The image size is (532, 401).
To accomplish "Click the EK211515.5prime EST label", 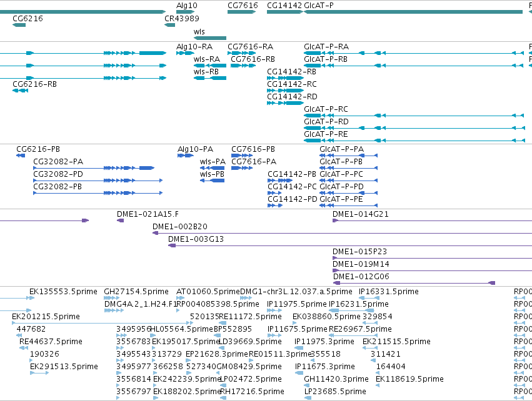I will click(x=396, y=341).
